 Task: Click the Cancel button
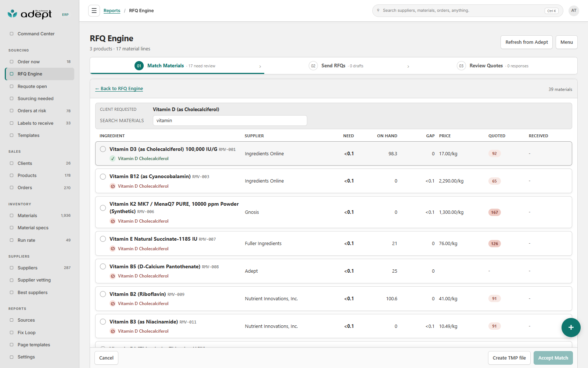coord(106,358)
